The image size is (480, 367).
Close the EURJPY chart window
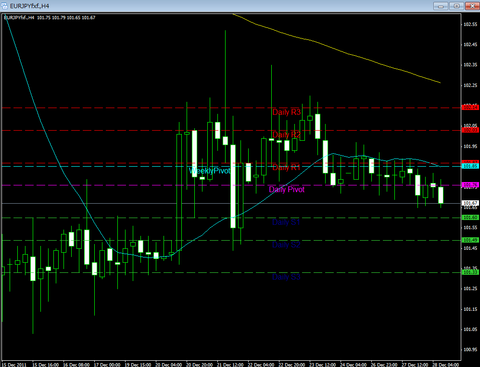pyautogui.click(x=472, y=6)
